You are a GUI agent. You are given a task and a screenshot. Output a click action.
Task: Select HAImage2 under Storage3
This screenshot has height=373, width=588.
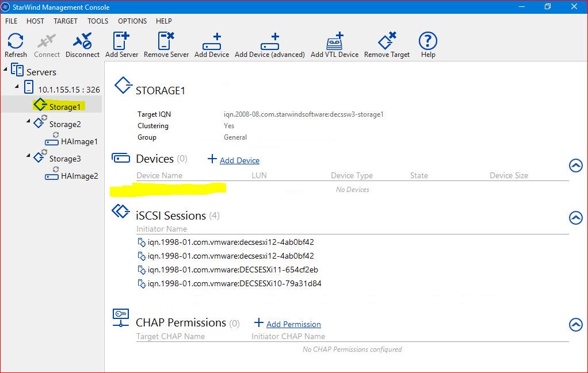pos(79,176)
